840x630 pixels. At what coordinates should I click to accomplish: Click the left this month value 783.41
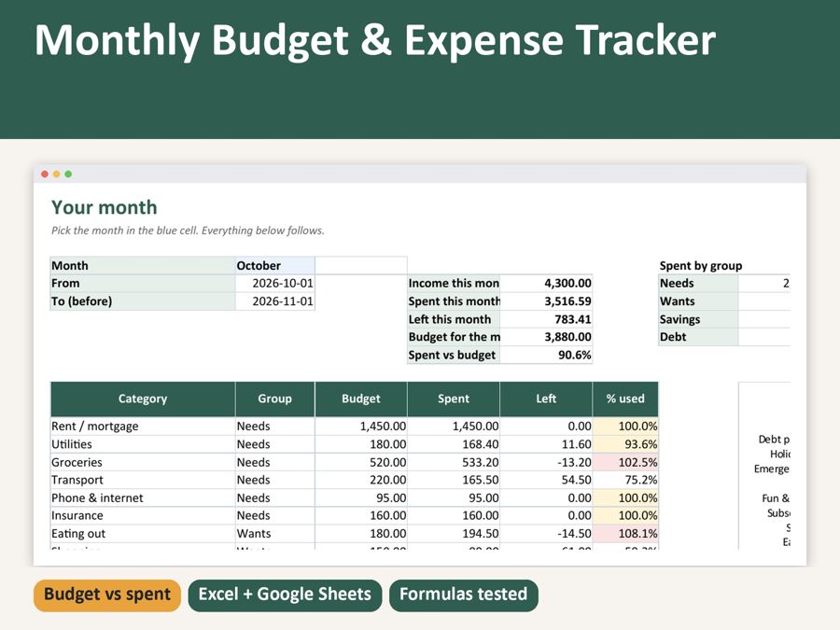(546, 319)
